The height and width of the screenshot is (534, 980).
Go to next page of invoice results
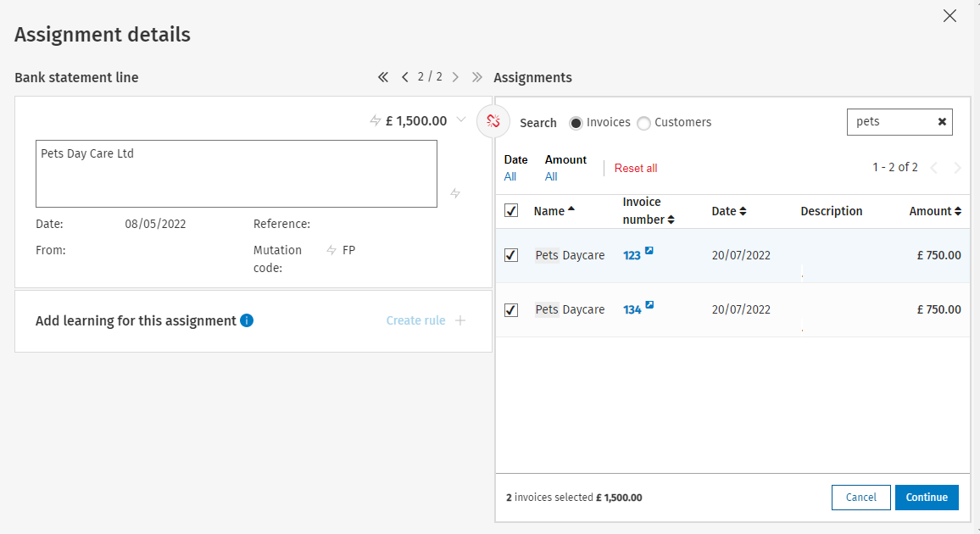coord(957,167)
